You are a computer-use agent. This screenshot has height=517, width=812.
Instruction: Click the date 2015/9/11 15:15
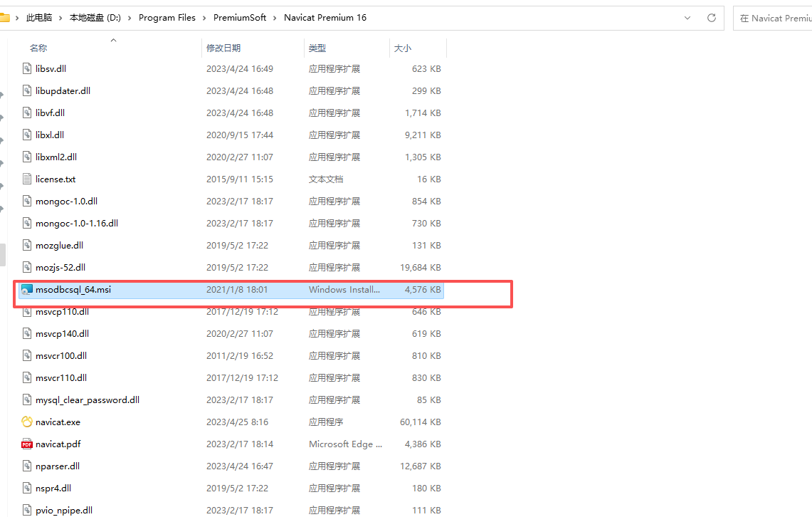240,179
